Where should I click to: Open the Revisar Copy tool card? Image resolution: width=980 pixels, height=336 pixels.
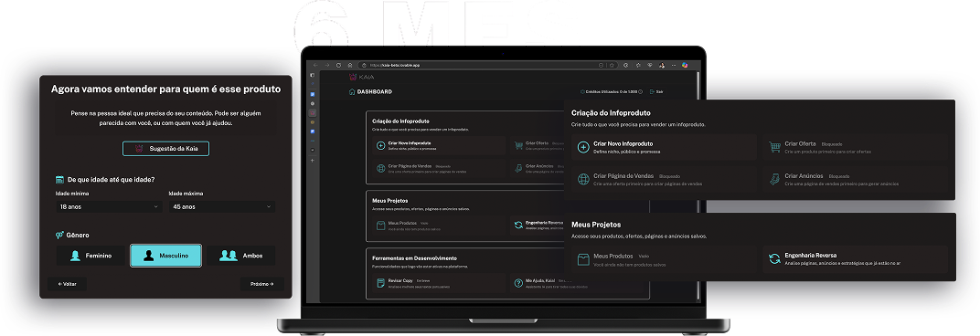(x=438, y=283)
